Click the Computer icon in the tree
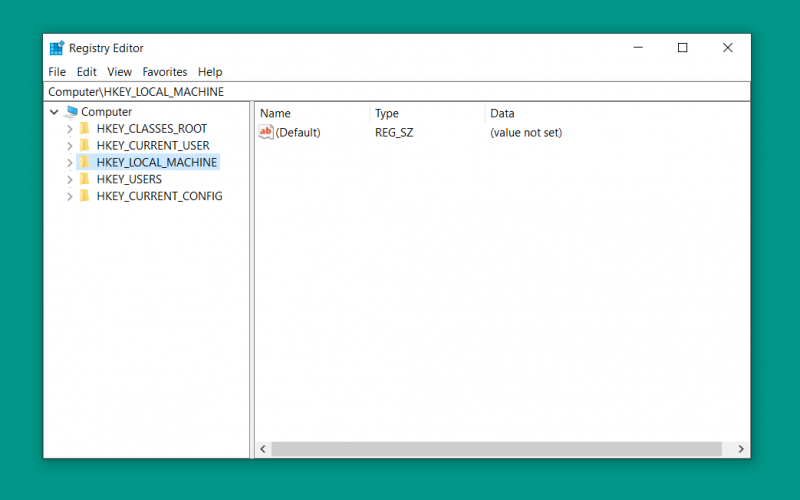Screen dimensions: 800x500 click(x=72, y=111)
